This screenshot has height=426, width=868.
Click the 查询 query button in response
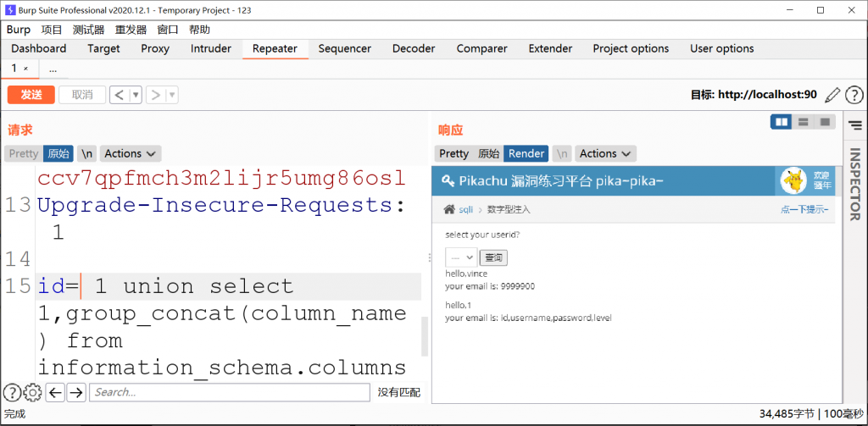[x=493, y=257]
